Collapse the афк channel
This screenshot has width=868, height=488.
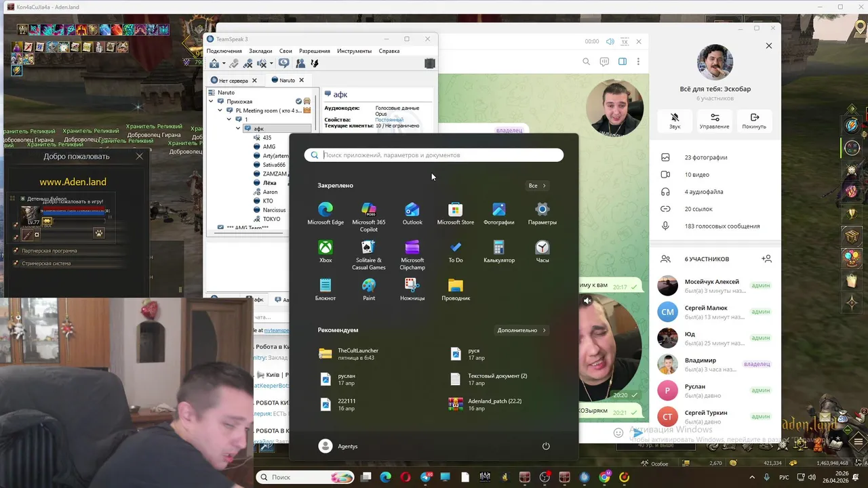(x=238, y=128)
